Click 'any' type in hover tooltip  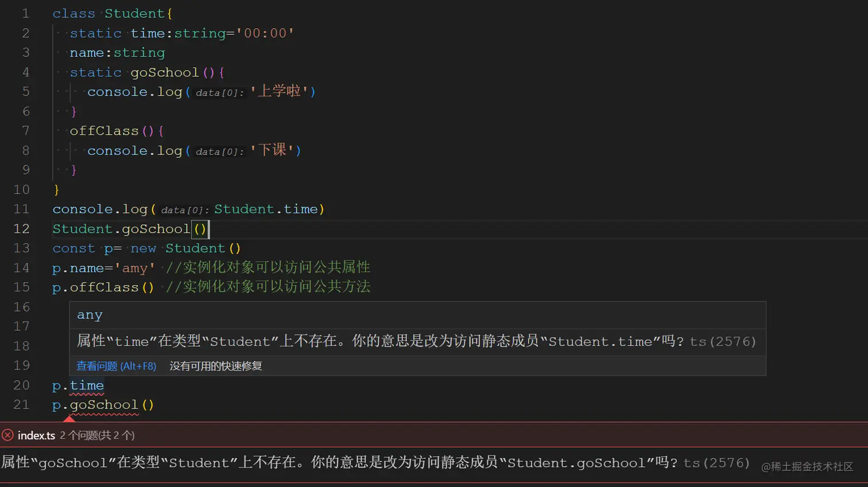(x=90, y=315)
